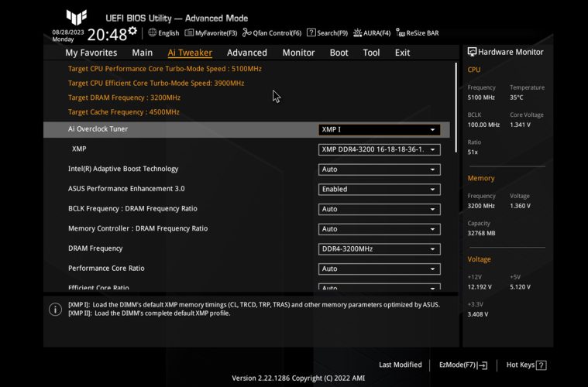Click the Hardware Monitor screen icon
Image resolution: width=588 pixels, height=387 pixels.
[472, 52]
